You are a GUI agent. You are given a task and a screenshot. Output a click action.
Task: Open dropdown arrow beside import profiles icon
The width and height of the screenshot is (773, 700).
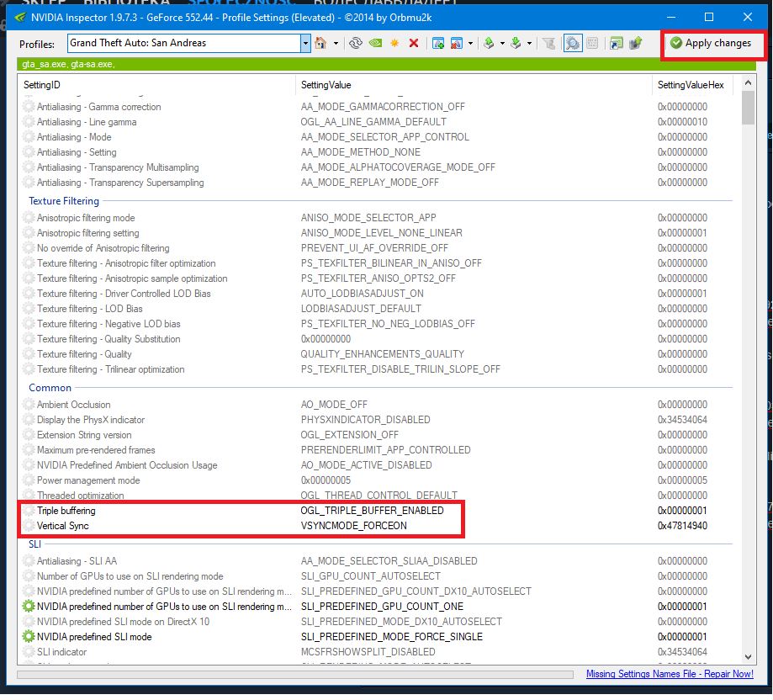529,44
